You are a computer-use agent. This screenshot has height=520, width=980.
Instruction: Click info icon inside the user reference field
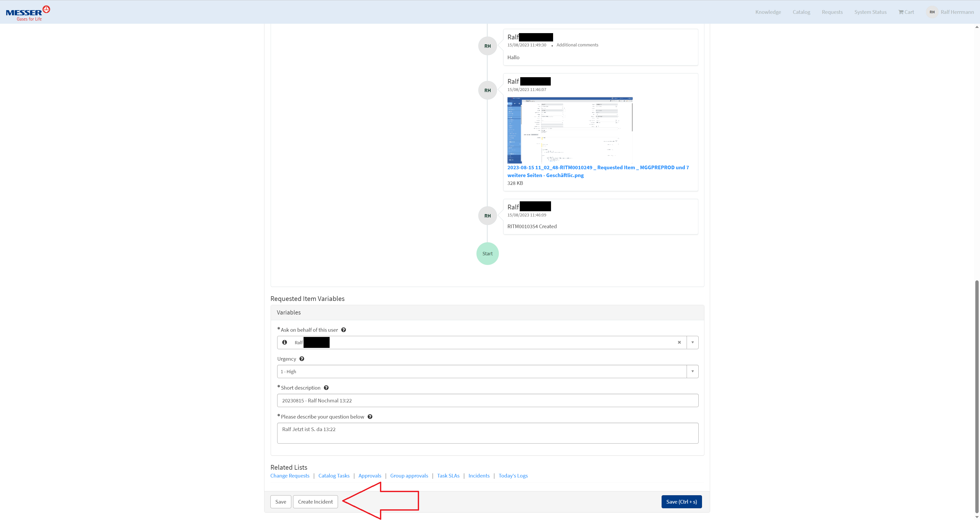[285, 342]
